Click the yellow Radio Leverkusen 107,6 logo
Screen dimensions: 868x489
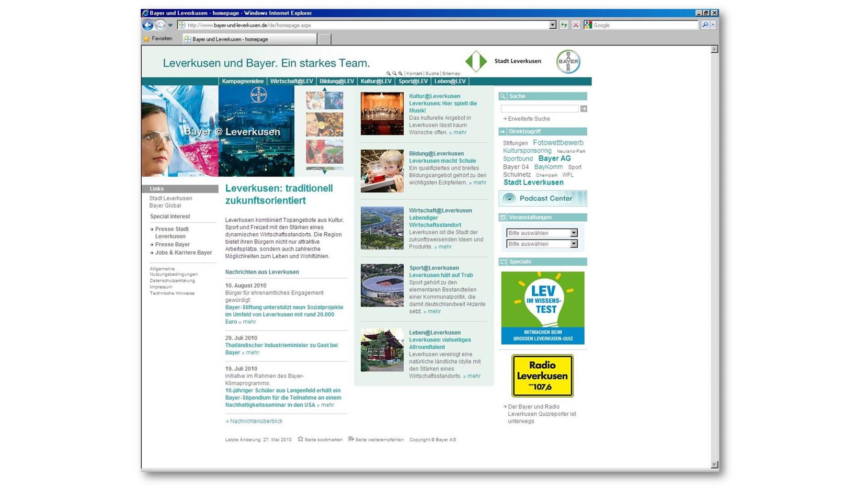[x=542, y=376]
